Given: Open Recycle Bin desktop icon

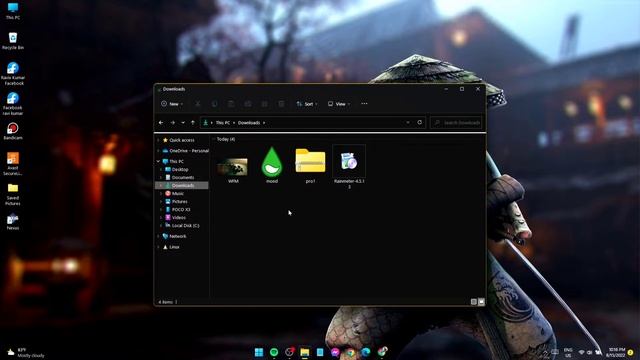Looking at the screenshot, I should [13, 41].
